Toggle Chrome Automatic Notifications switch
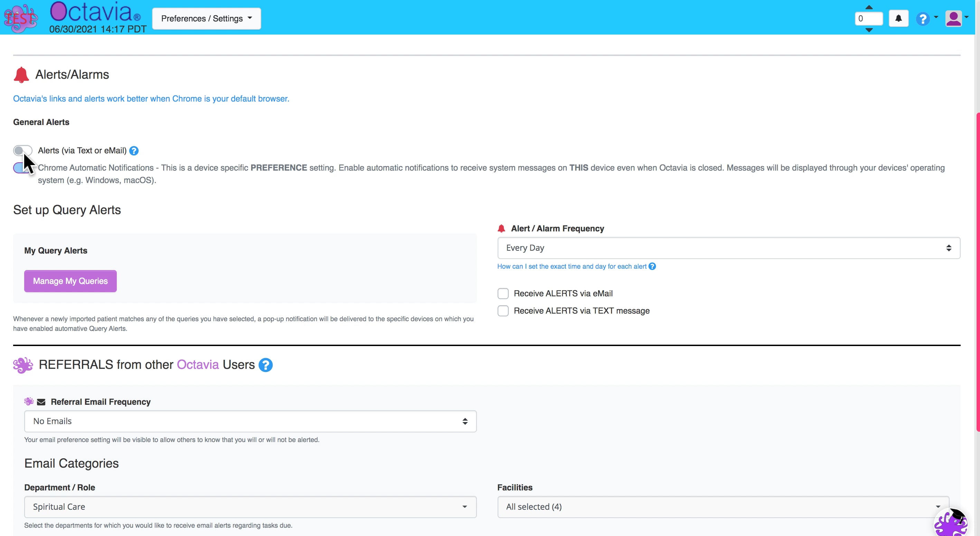Image resolution: width=980 pixels, height=536 pixels. click(x=22, y=168)
